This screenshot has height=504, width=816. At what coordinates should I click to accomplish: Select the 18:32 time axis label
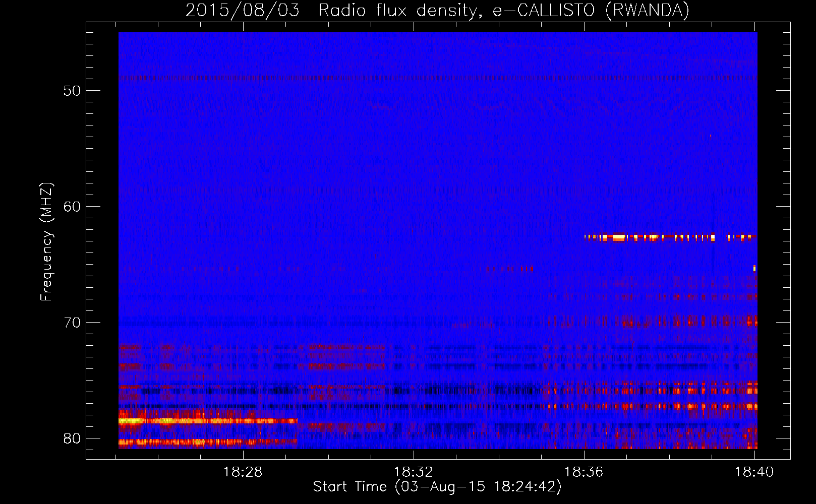(414, 472)
